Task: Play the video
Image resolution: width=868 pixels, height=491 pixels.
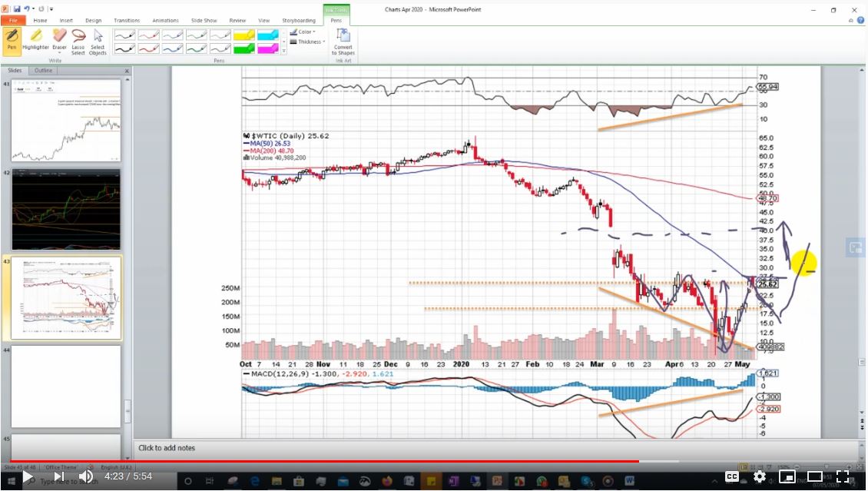Action: coord(28,476)
